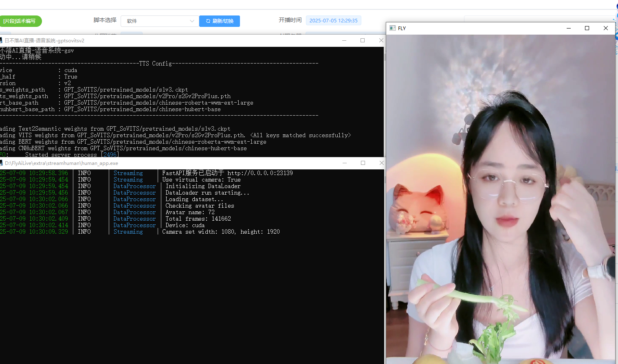Viewport: 618px width, 364px height.
Task: Click the 'Loading dataset...' log line
Action: pos(194,199)
